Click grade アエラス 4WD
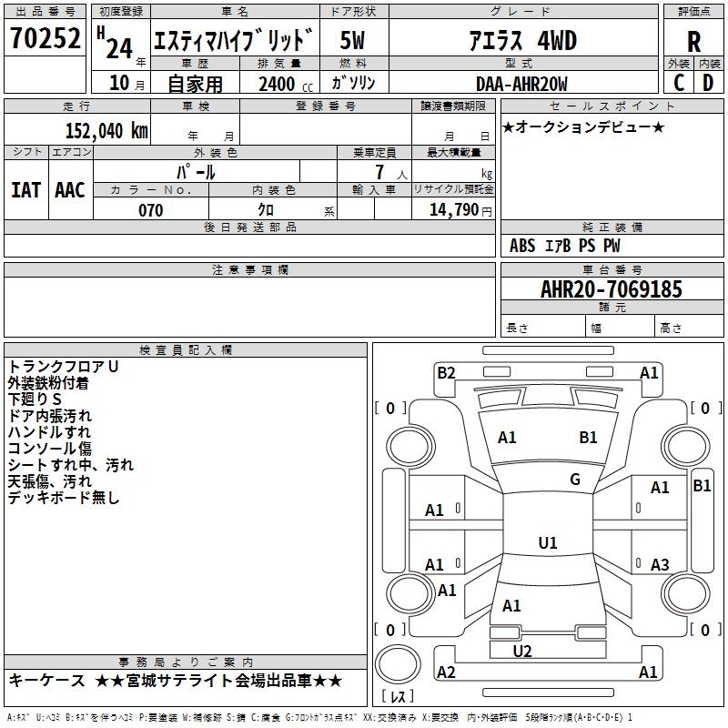The width and height of the screenshot is (728, 728). tap(522, 40)
